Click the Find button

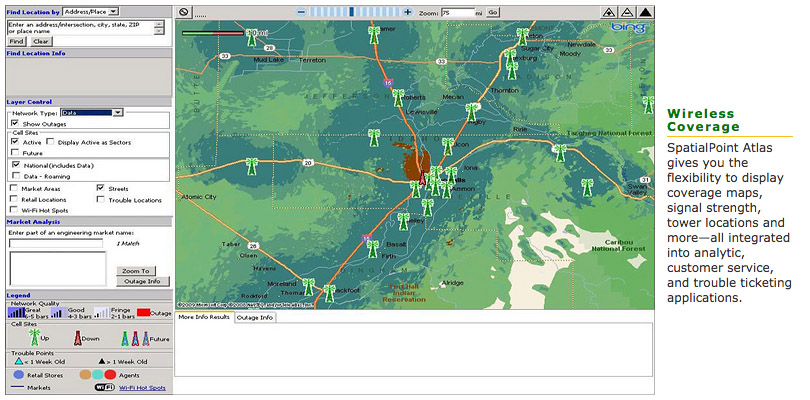point(17,41)
